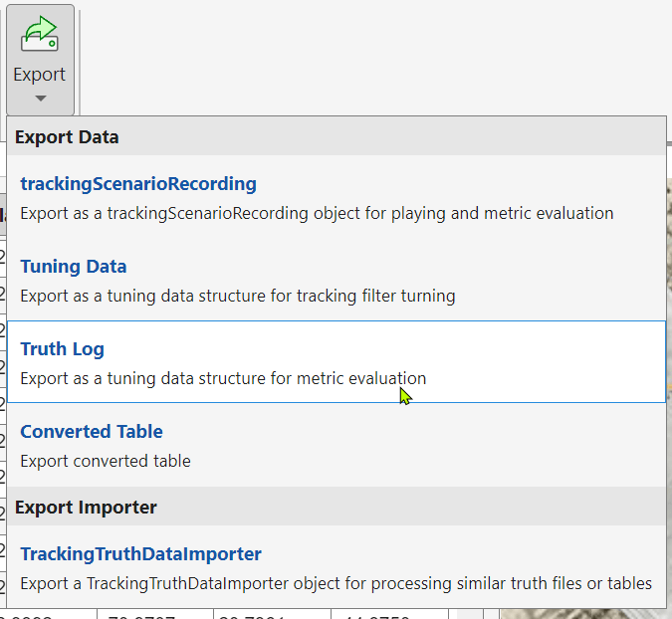Select the Truth Log export option
This screenshot has height=619, width=672.
[62, 349]
